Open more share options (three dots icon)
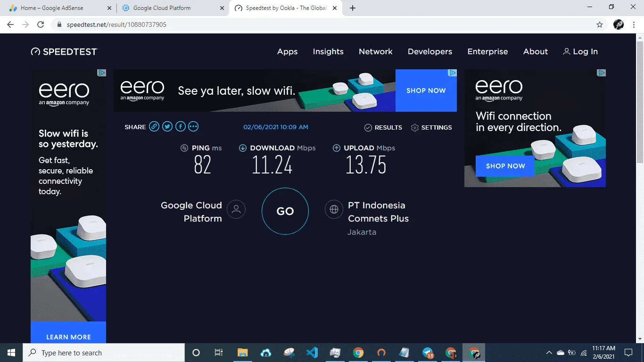644x362 pixels. tap(193, 126)
